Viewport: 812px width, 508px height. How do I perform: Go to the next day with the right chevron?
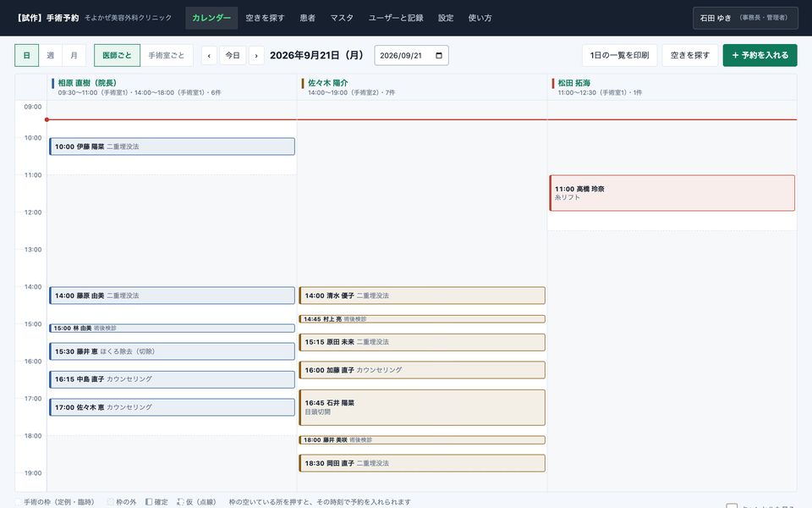256,56
